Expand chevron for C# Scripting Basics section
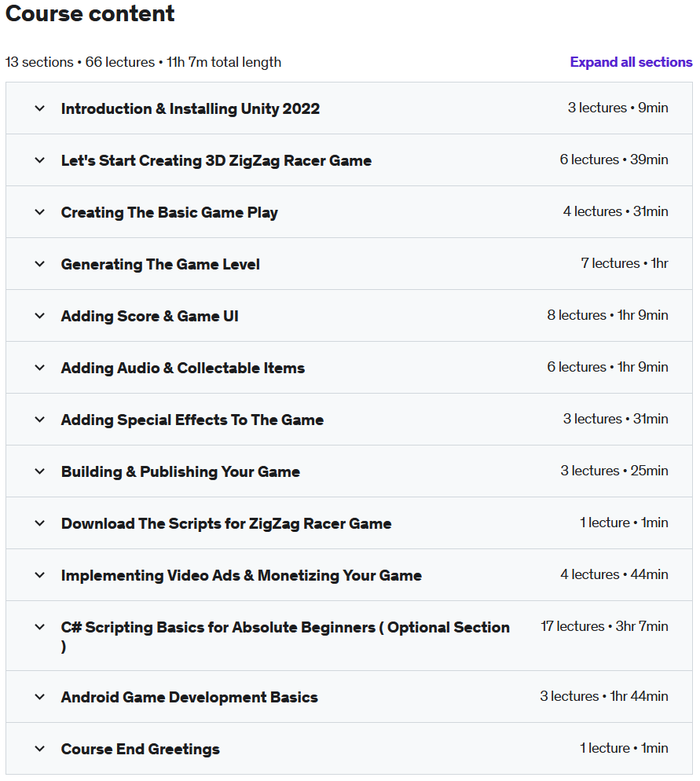The image size is (700, 781). [40, 626]
